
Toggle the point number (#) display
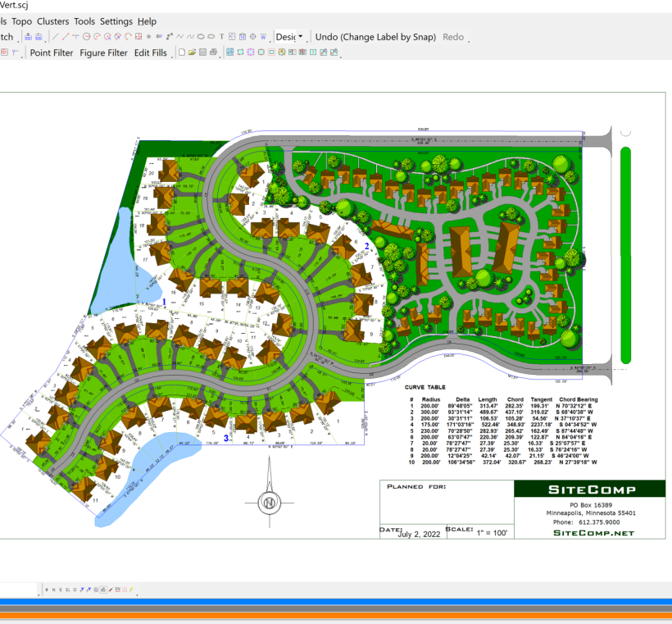pos(48,590)
